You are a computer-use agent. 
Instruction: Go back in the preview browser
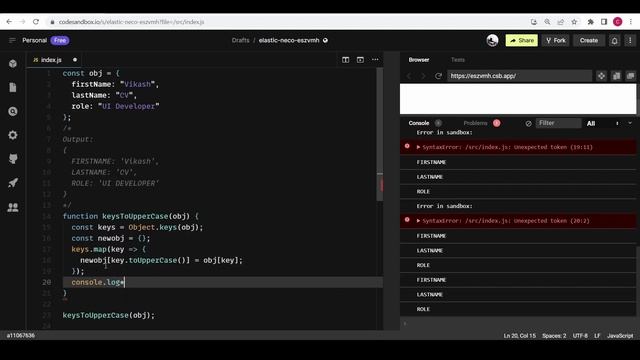(409, 76)
